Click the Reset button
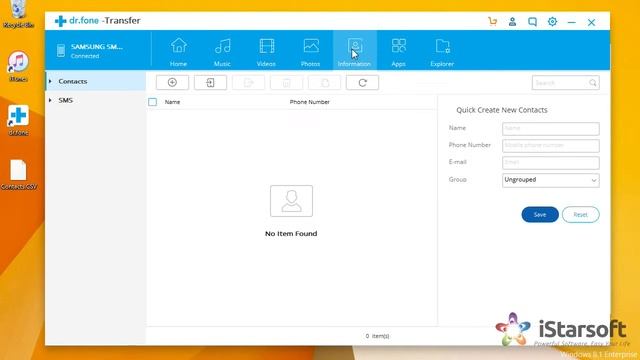This screenshot has height=360, width=640. point(580,215)
